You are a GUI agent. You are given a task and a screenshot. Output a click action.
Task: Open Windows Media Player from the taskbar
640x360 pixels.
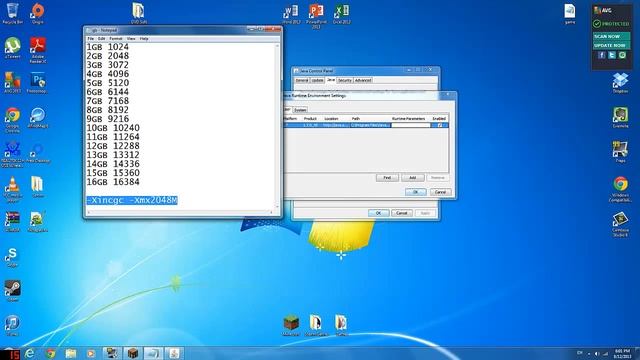pos(91,353)
